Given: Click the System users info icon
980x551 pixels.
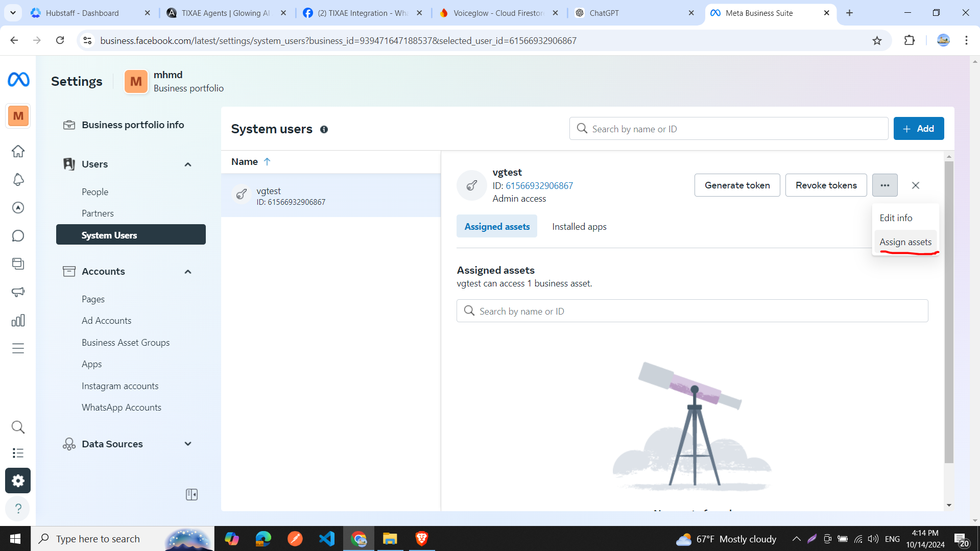Looking at the screenshot, I should (x=324, y=129).
